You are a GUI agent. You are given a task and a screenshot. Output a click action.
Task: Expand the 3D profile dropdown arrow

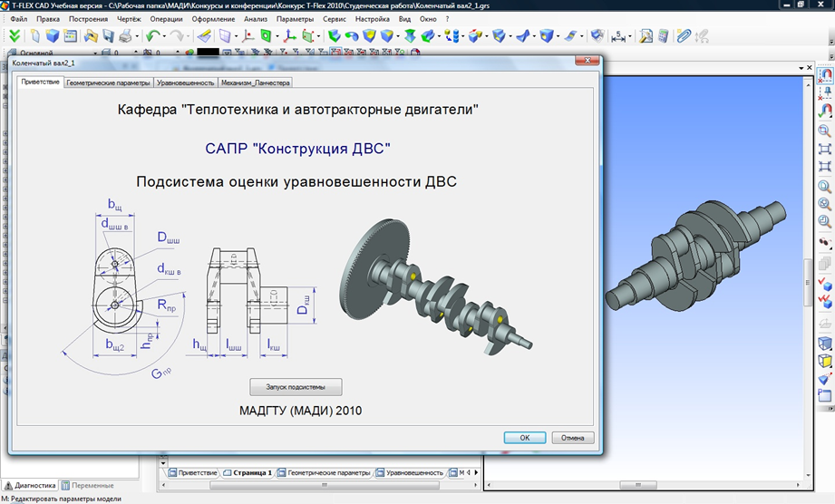tap(277, 36)
